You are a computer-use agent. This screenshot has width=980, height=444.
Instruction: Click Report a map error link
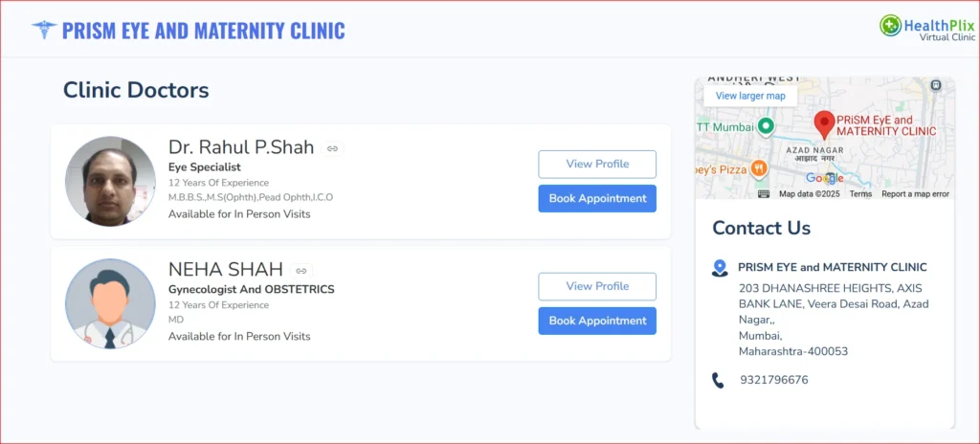(915, 194)
